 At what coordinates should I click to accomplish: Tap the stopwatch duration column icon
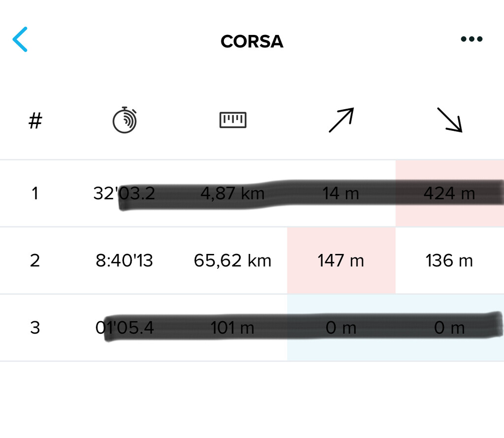[x=125, y=120]
